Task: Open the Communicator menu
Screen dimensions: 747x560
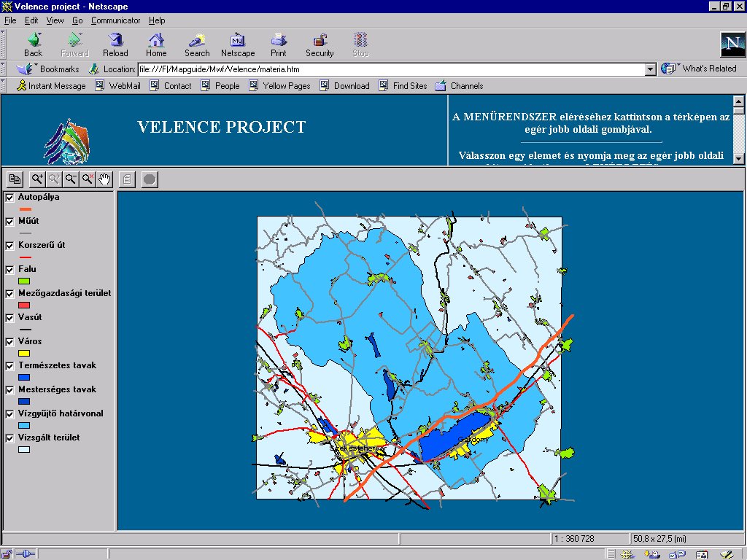Action: click(116, 20)
